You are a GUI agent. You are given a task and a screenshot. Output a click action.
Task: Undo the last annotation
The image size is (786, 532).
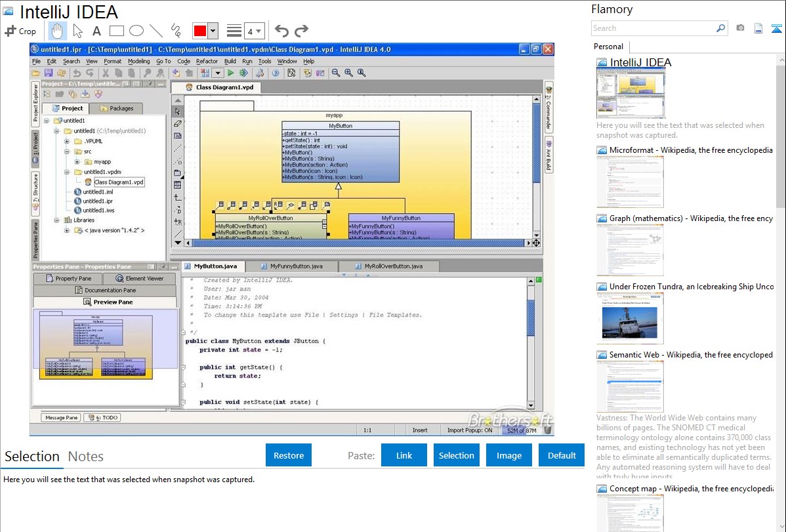281,31
